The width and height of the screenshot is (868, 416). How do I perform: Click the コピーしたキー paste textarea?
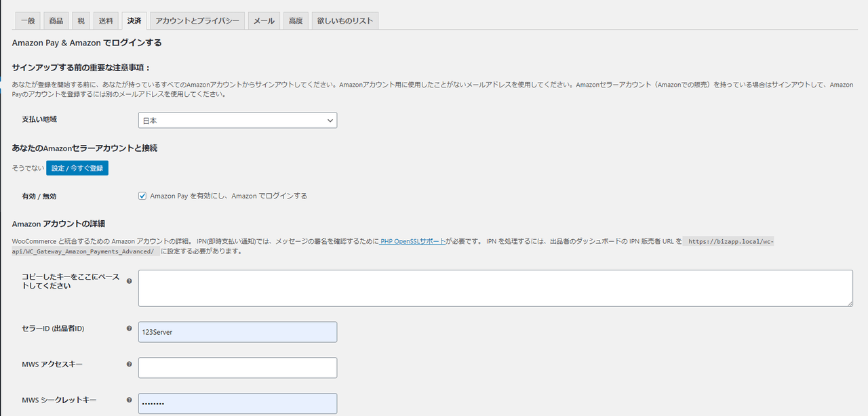coord(495,288)
